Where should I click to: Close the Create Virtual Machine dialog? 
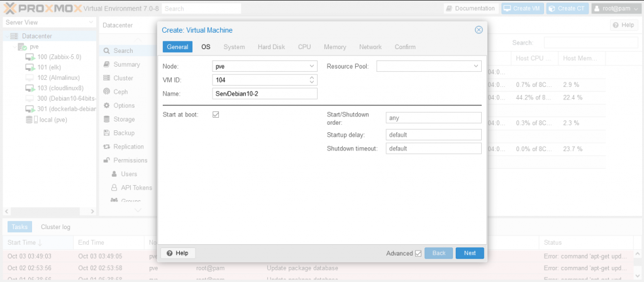pyautogui.click(x=478, y=30)
